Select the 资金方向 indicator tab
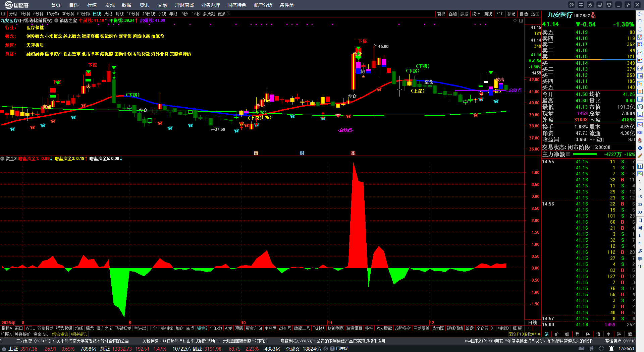This screenshot has width=644, height=352. pos(254,328)
